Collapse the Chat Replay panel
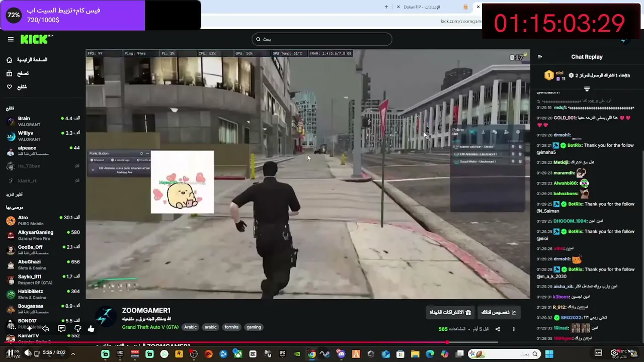 click(540, 57)
